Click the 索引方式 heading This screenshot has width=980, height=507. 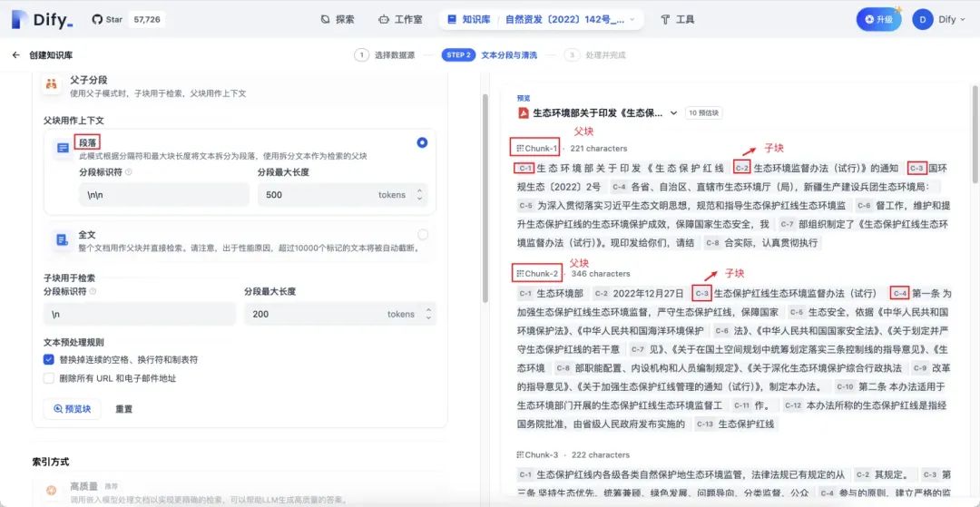pos(51,462)
